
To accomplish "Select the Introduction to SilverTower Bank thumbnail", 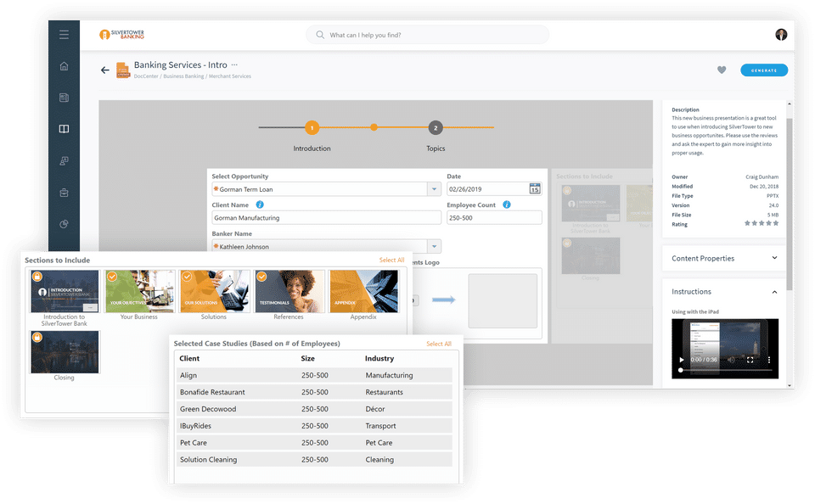I will (x=65, y=291).
